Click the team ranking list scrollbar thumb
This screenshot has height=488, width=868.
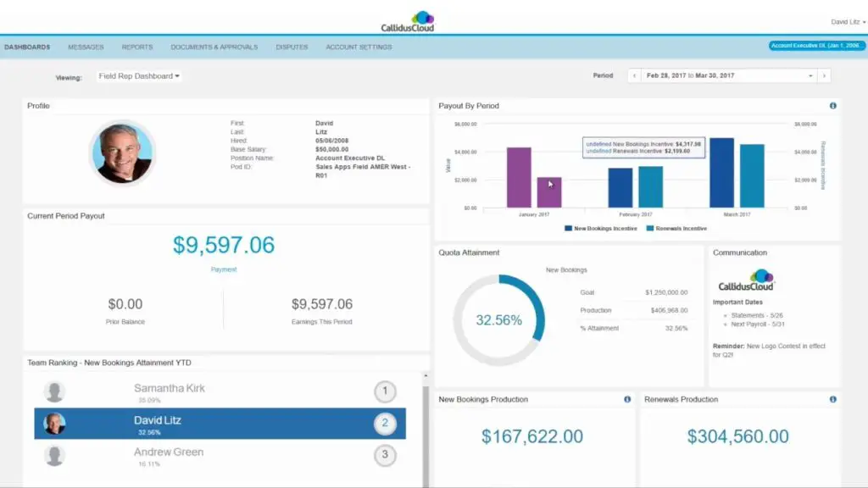(x=426, y=436)
